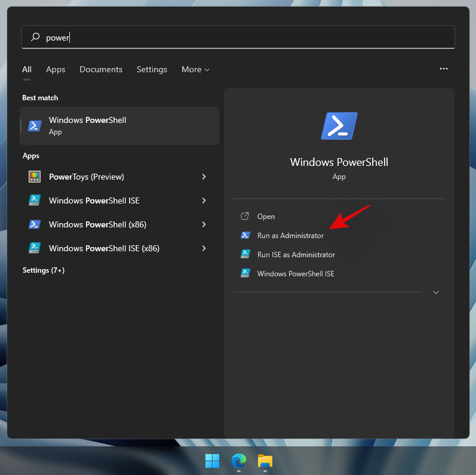This screenshot has height=475, width=476.
Task: Select Run as Administrator
Action: pyautogui.click(x=290, y=236)
